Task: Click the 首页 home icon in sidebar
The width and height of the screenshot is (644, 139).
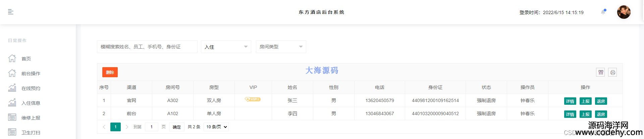Action: click(x=12, y=58)
